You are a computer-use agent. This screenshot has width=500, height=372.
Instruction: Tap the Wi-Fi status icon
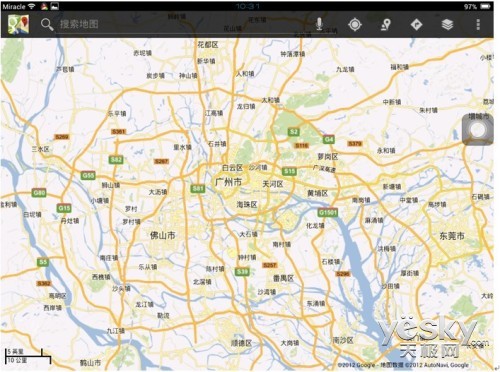tap(31, 6)
